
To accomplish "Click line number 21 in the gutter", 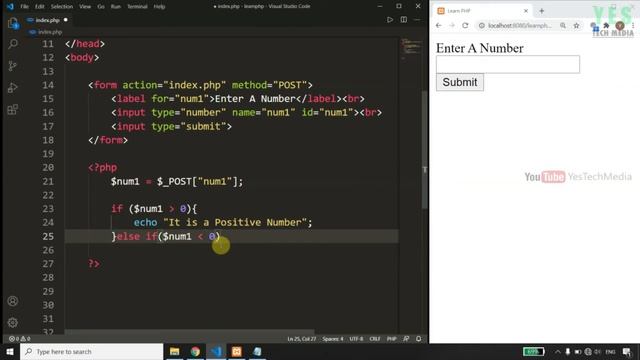I will tap(48, 181).
